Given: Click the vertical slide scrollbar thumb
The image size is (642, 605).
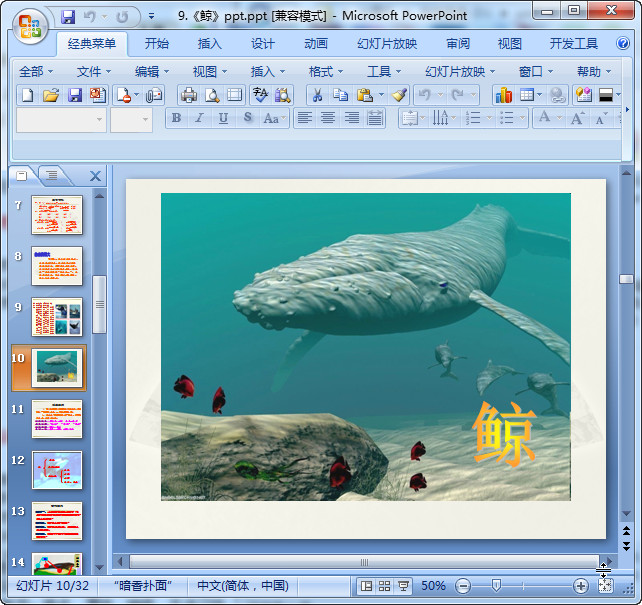Looking at the screenshot, I should tap(626, 279).
